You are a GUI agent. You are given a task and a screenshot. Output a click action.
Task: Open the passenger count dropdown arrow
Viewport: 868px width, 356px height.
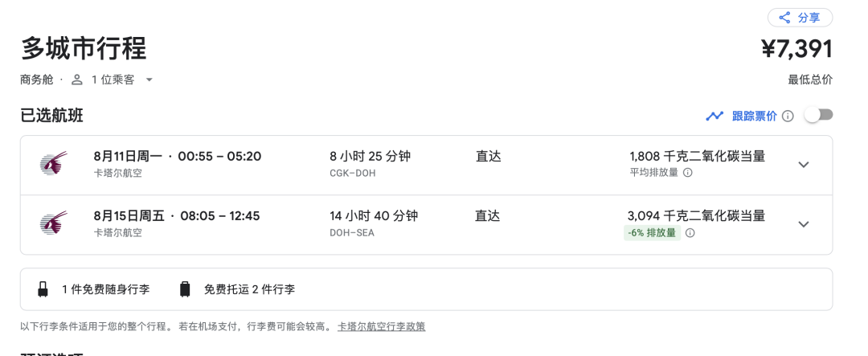[149, 80]
